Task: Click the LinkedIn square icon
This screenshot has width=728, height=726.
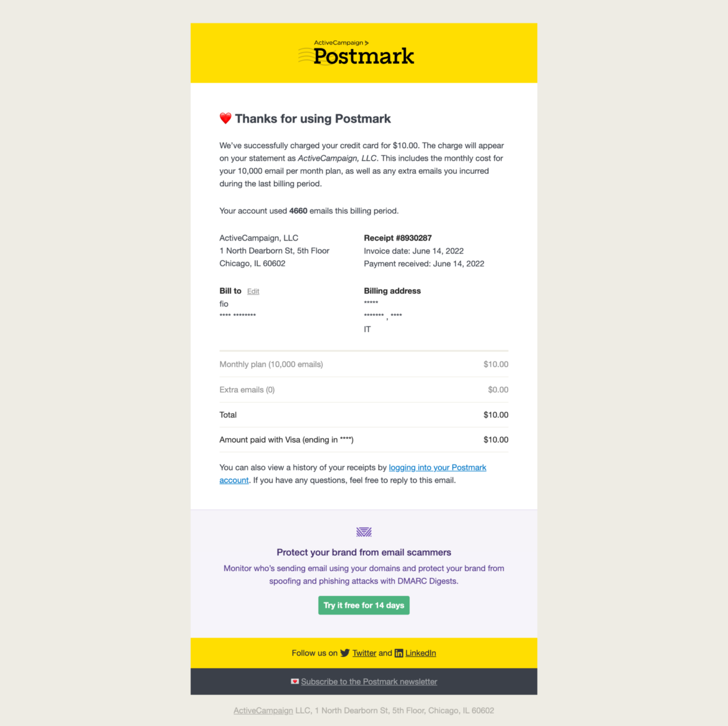Action: [x=399, y=653]
